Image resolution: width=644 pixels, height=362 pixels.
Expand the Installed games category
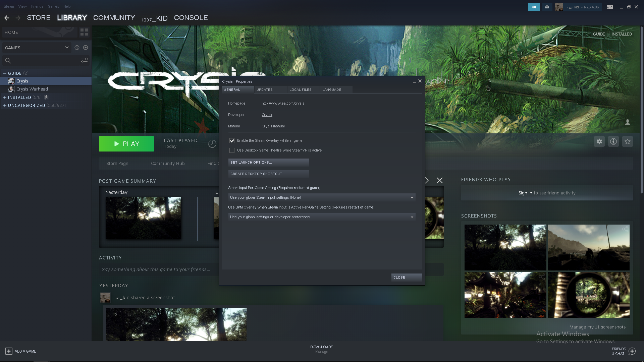(x=5, y=97)
